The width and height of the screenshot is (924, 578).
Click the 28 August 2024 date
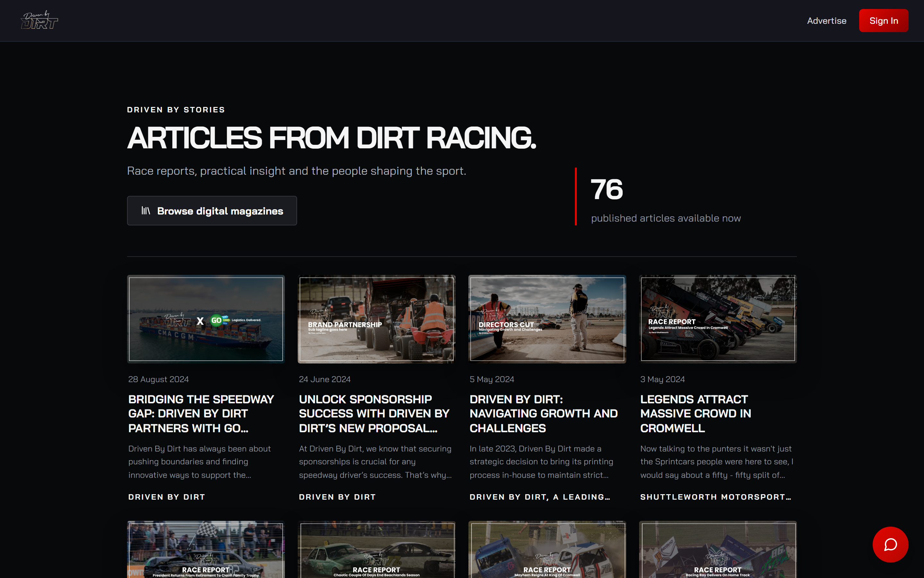click(x=158, y=379)
